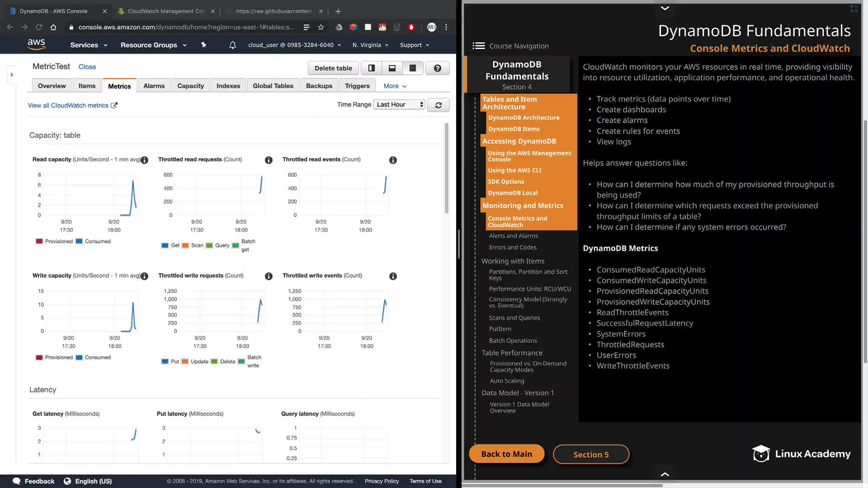Switch to the Global Tables tab
Image resolution: width=868 pixels, height=488 pixels.
[273, 86]
